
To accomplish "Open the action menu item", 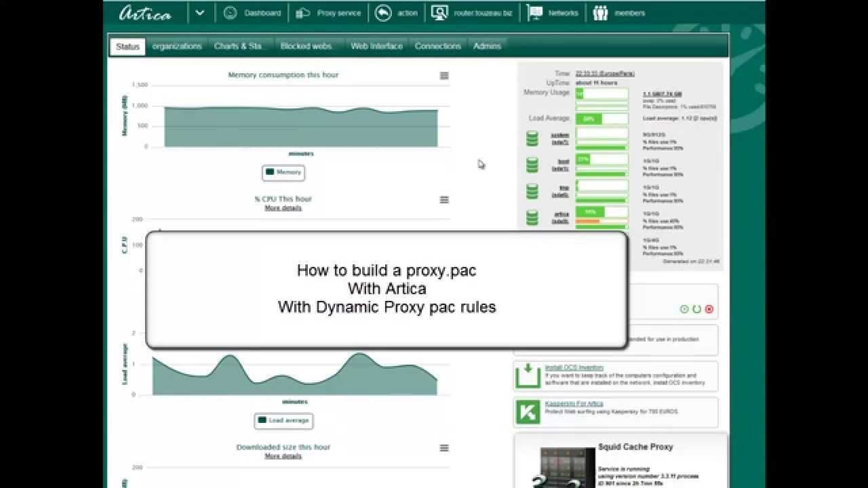I will pos(408,13).
